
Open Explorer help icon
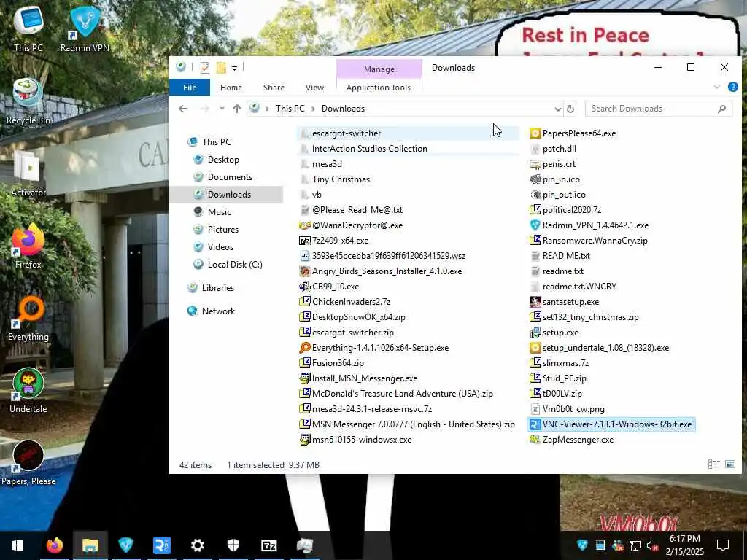pyautogui.click(x=732, y=87)
